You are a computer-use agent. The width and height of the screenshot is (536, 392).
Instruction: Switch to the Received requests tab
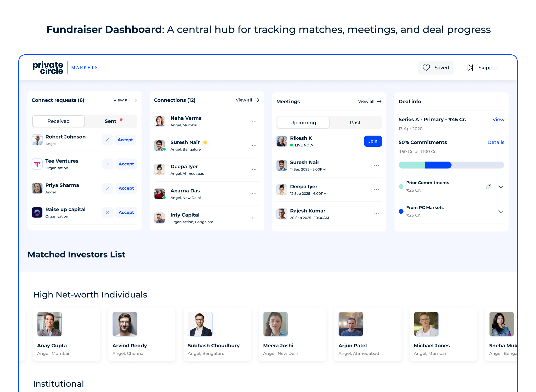tap(58, 121)
